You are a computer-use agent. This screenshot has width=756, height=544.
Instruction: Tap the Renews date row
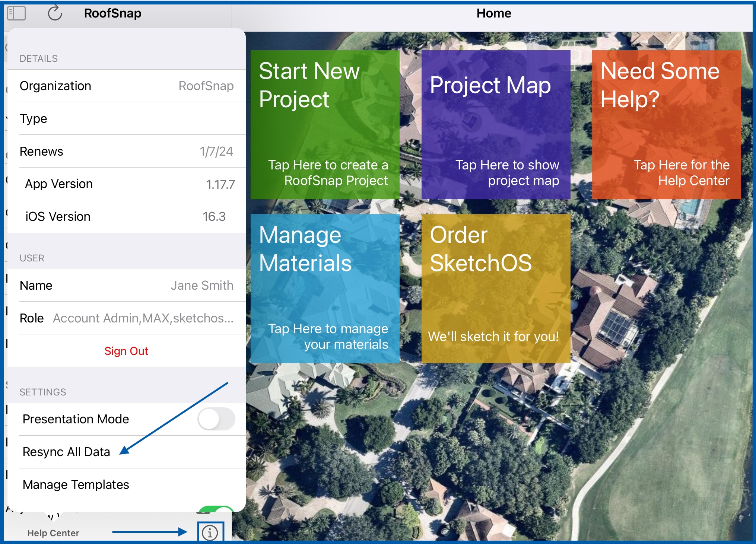tap(127, 152)
